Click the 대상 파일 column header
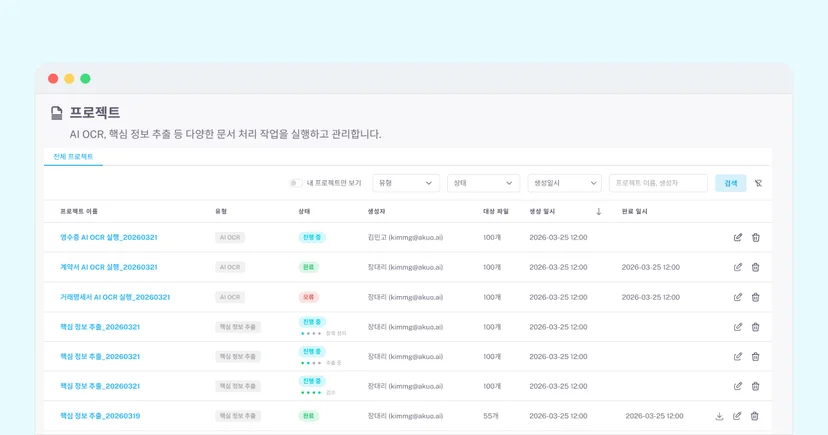 tap(496, 211)
